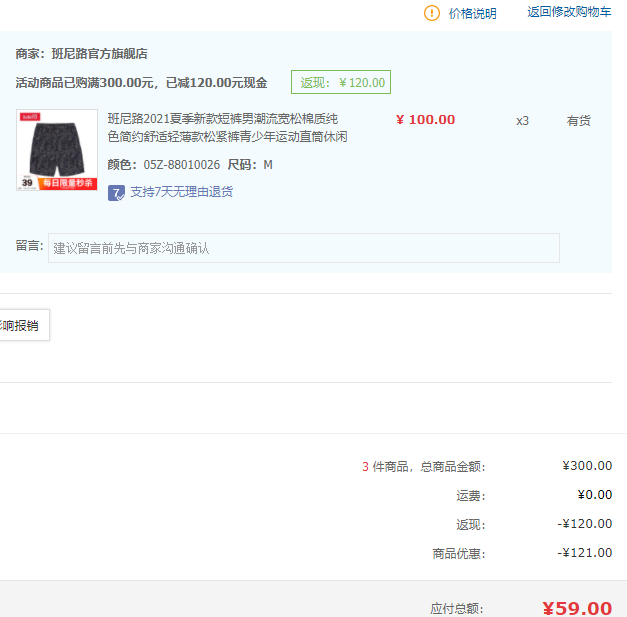Click the 应付总额 label
The width and height of the screenshot is (627, 617).
tap(457, 609)
